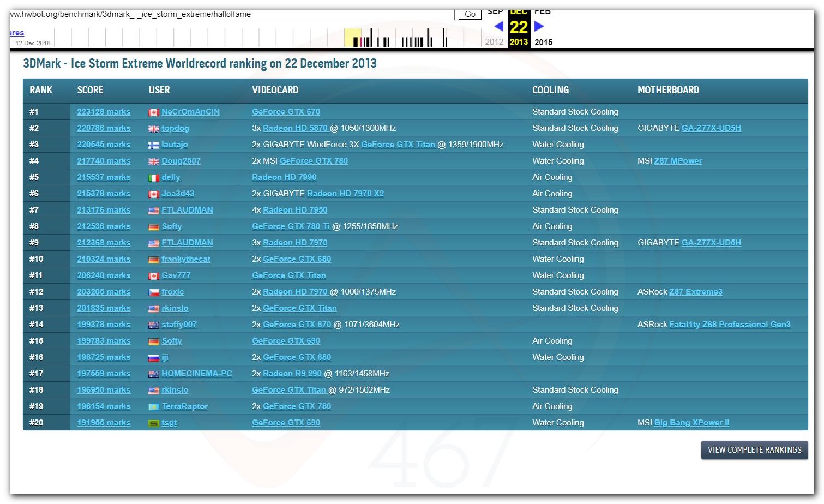Screen dimensions: 824x504
Task: Click the UK flag beside Doug2507
Action: coord(154,161)
